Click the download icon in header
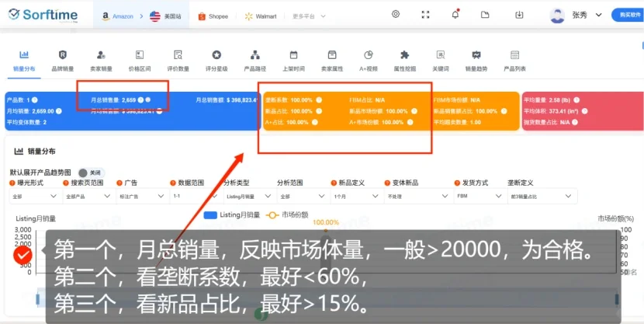644x324 pixels. [519, 15]
